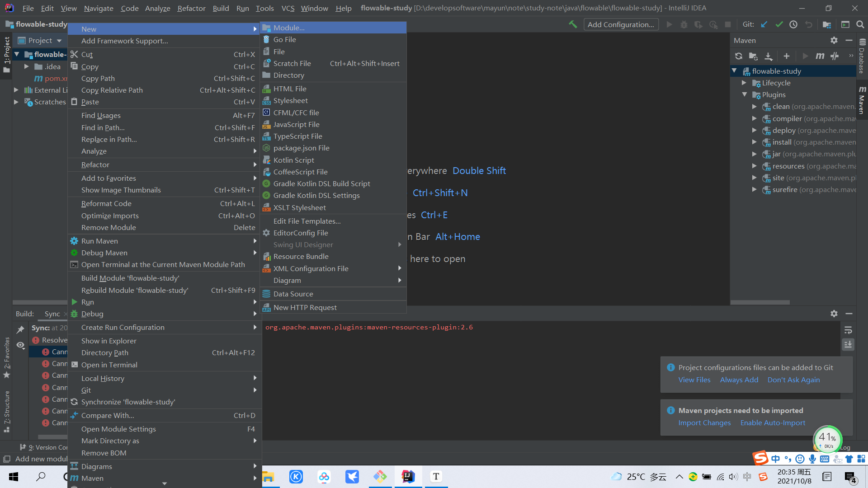Image resolution: width=868 pixels, height=488 pixels.
Task: Click Add Configuration... button
Action: coord(620,24)
